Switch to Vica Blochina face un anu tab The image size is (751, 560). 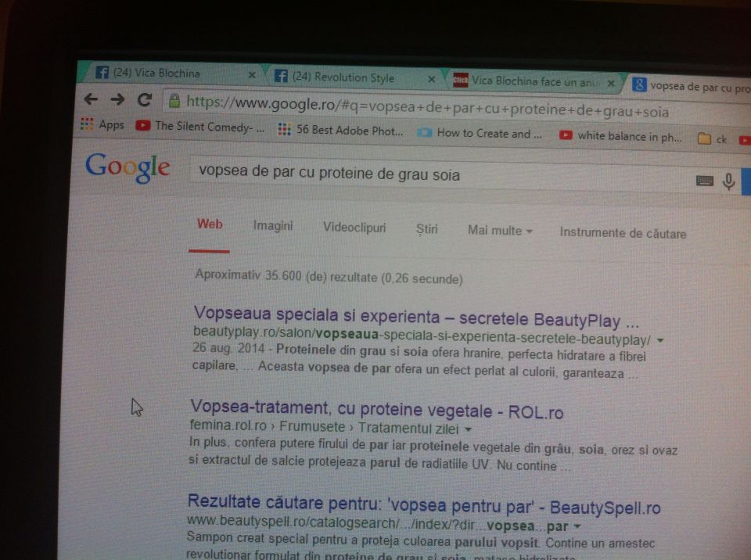tap(534, 81)
